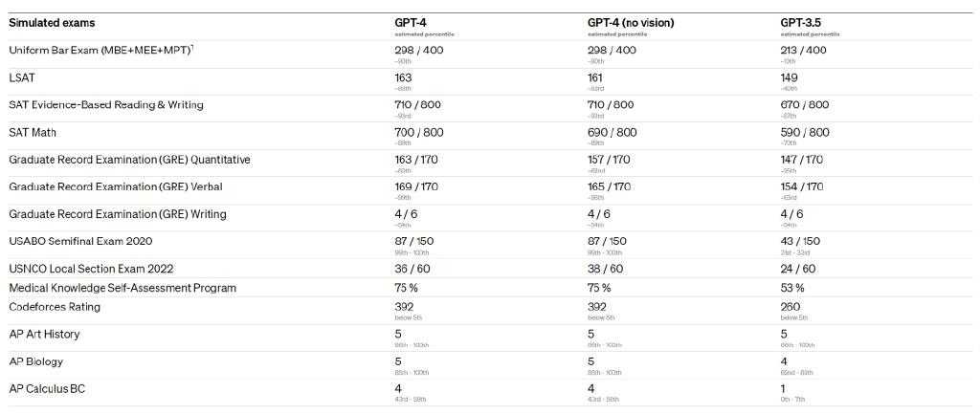Click the "AP Art History" row label

(x=44, y=335)
